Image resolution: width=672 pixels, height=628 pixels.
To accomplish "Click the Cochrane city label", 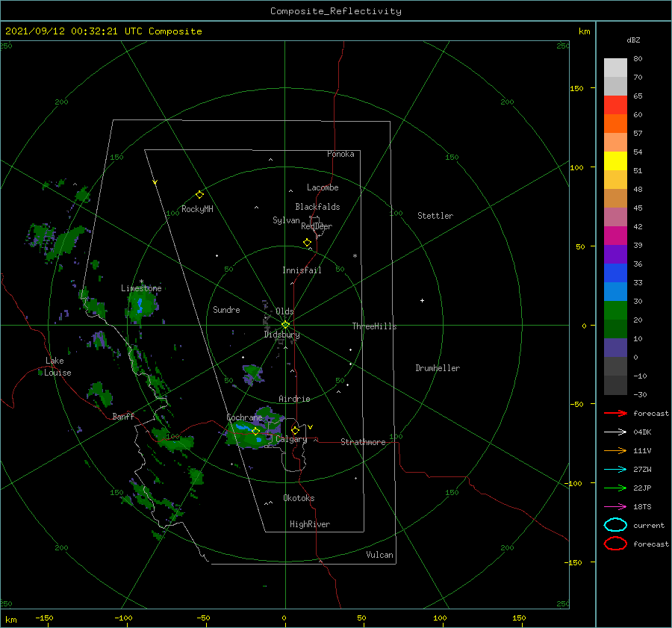I will pyautogui.click(x=244, y=417).
